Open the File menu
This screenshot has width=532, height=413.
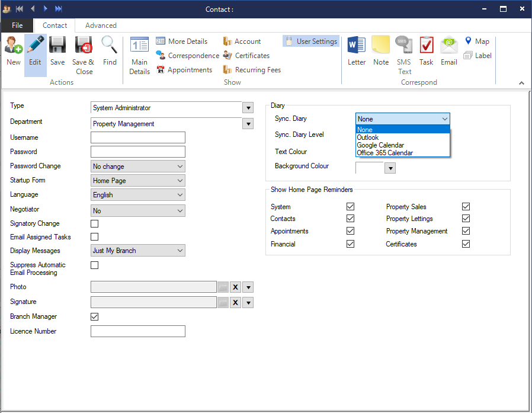(x=17, y=25)
